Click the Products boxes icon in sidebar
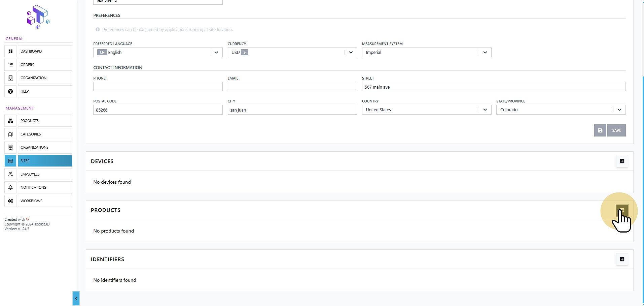This screenshot has height=306, width=644. click(10, 121)
